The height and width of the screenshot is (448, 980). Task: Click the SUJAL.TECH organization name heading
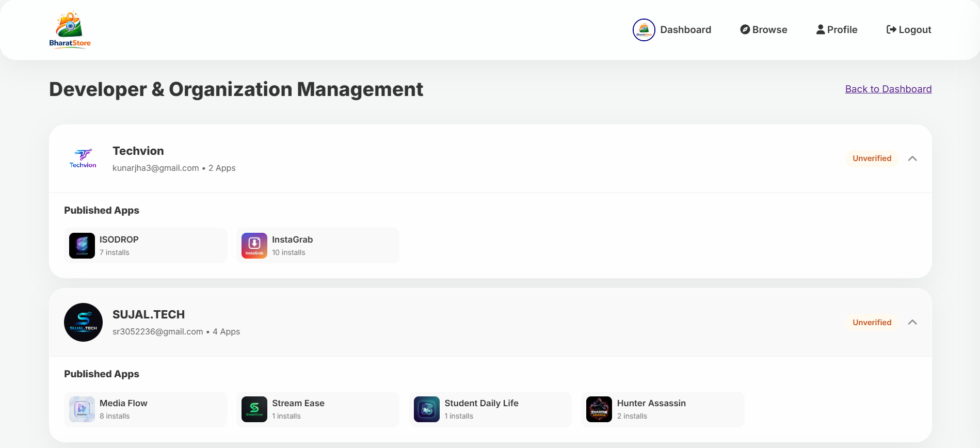point(149,314)
